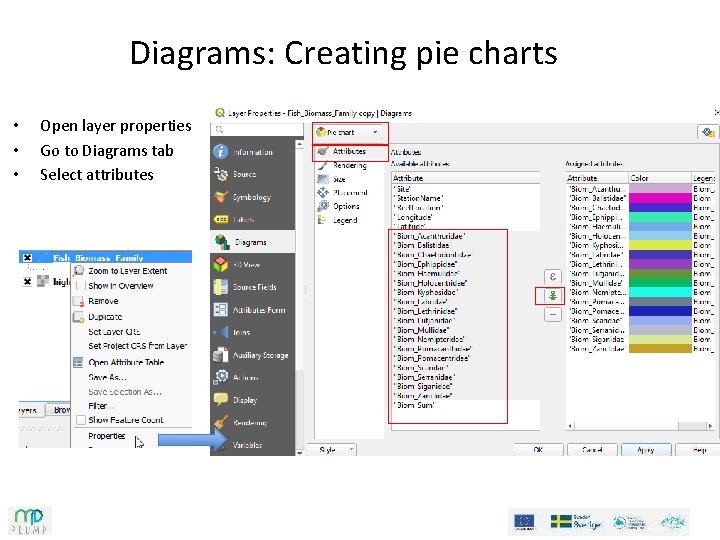Select 'Longitude' in available attributes

click(x=414, y=217)
